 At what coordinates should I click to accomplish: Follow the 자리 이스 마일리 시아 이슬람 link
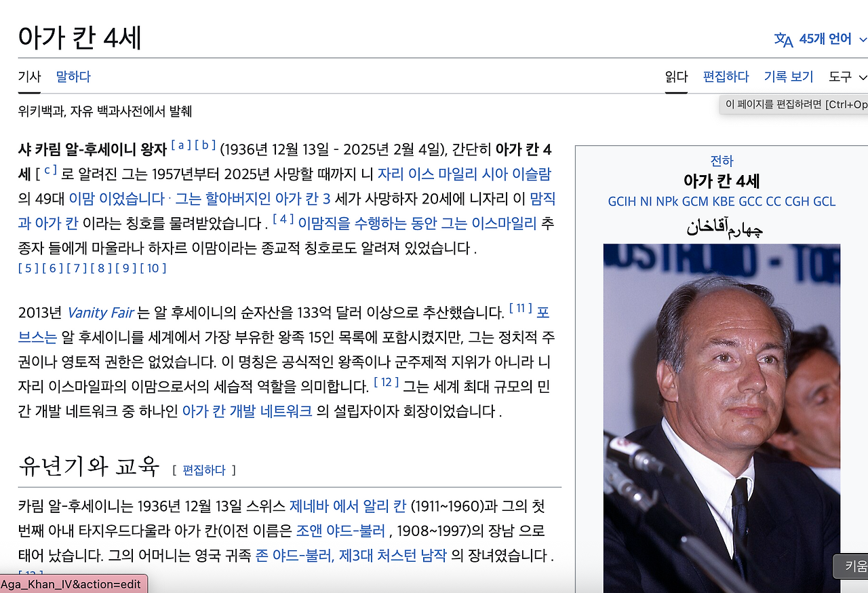pos(464,174)
